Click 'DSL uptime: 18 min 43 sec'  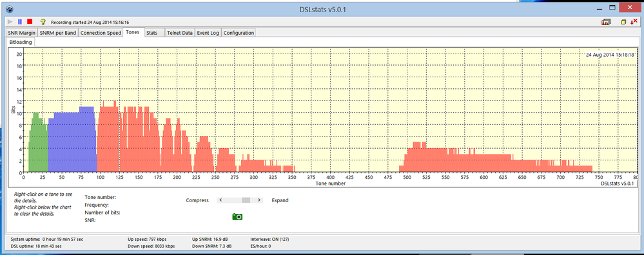[36, 247]
